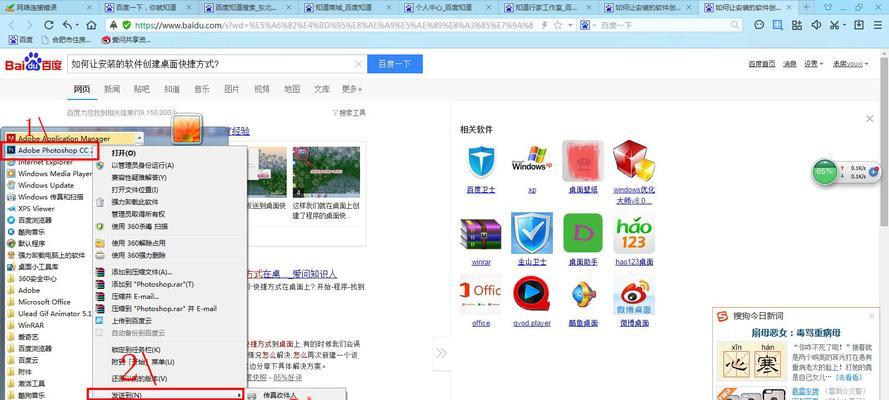Screen dimensions: 889x400
Task: Click the magnifier in the toolbar search box
Action: pyautogui.click(x=735, y=25)
